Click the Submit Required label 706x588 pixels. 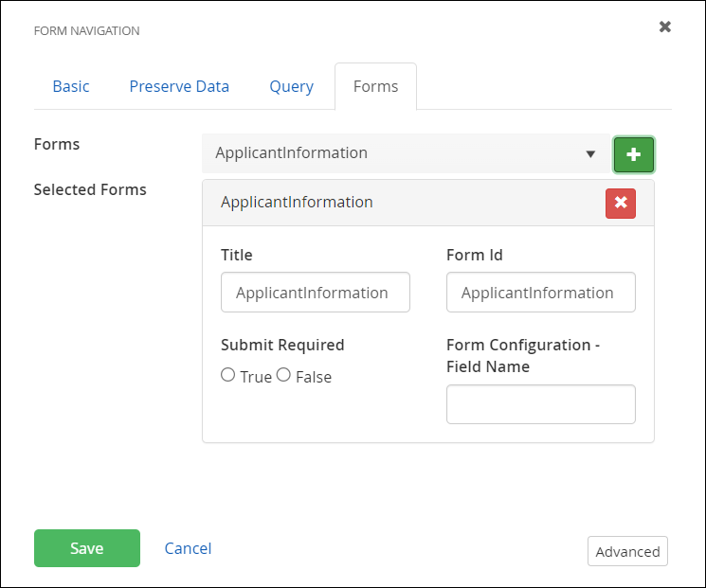[282, 345]
